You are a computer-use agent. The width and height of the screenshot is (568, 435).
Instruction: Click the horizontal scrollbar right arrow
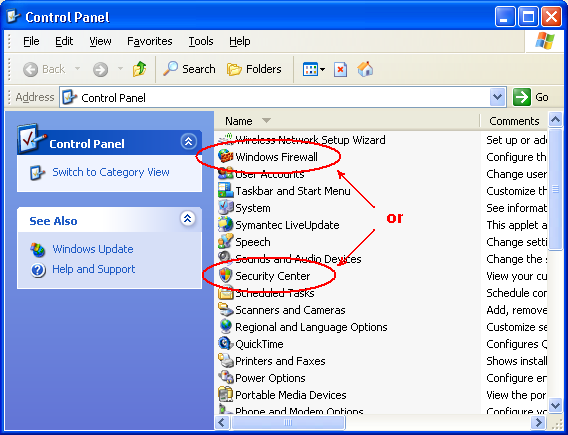coord(538,422)
